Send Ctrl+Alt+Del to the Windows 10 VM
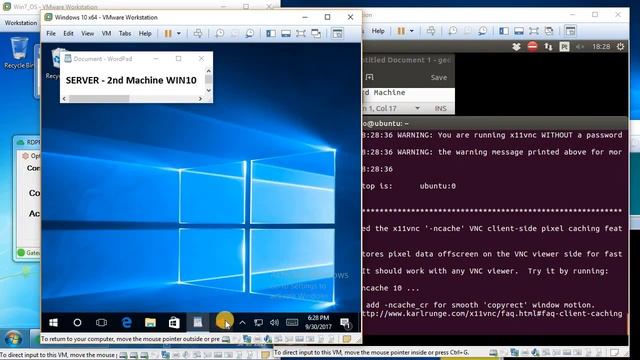 click(x=198, y=33)
